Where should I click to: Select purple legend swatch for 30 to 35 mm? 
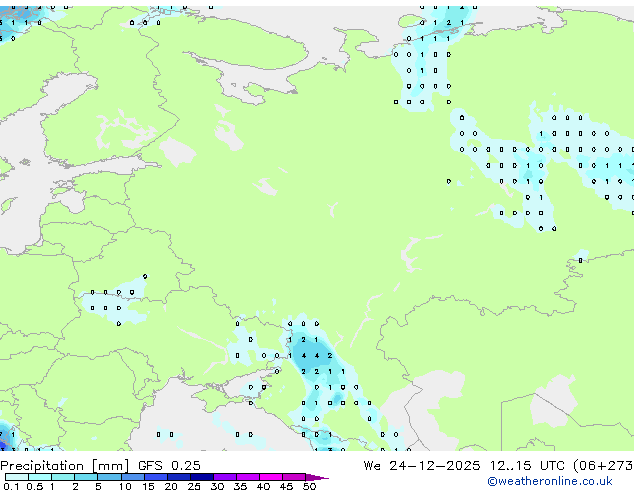coord(224,477)
